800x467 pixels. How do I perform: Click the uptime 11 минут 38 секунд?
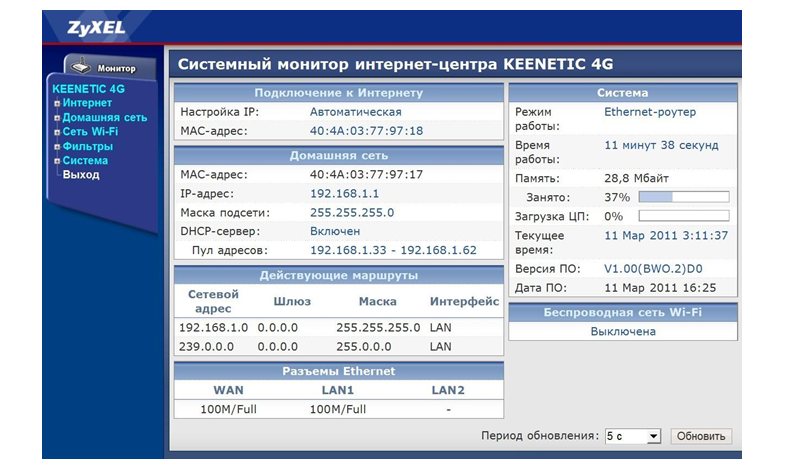(x=661, y=145)
